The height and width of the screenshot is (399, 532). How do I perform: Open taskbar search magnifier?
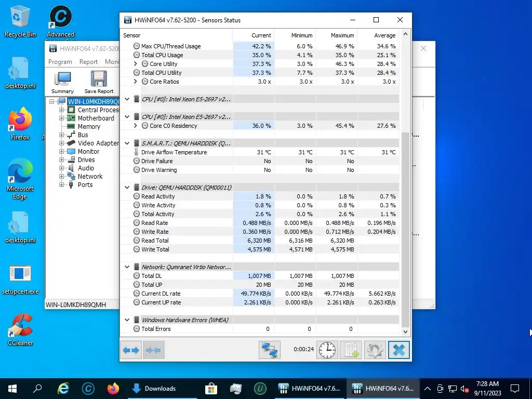37,389
